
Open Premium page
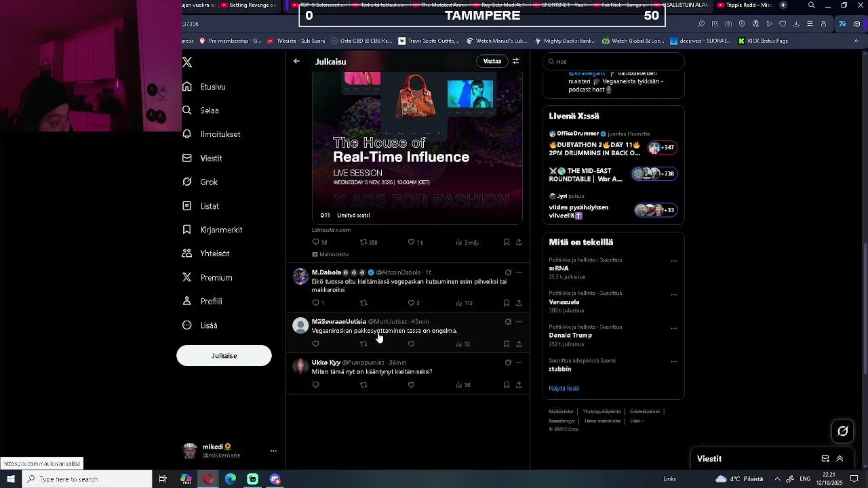(x=208, y=277)
